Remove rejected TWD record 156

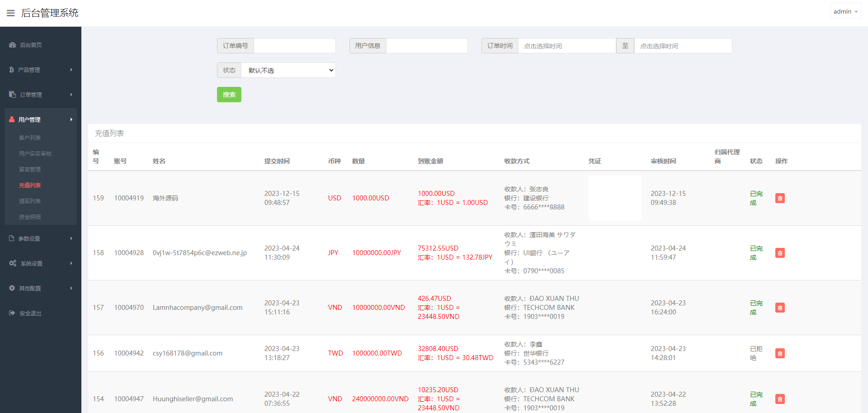(780, 353)
